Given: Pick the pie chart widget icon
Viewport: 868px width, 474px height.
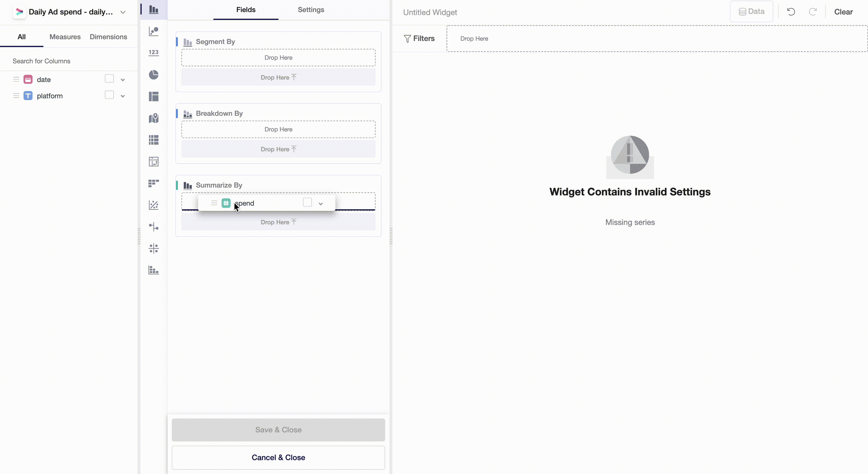Looking at the screenshot, I should (154, 74).
